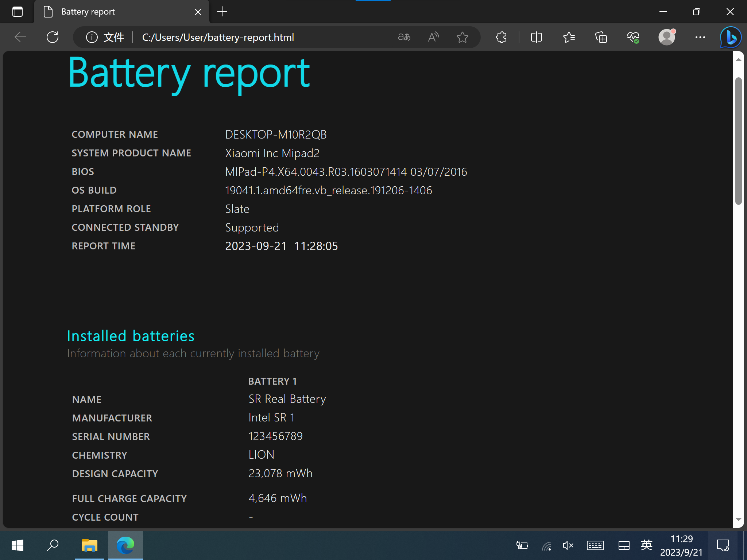Open the tab actions menu icon
This screenshot has width=747, height=560.
click(x=17, y=12)
